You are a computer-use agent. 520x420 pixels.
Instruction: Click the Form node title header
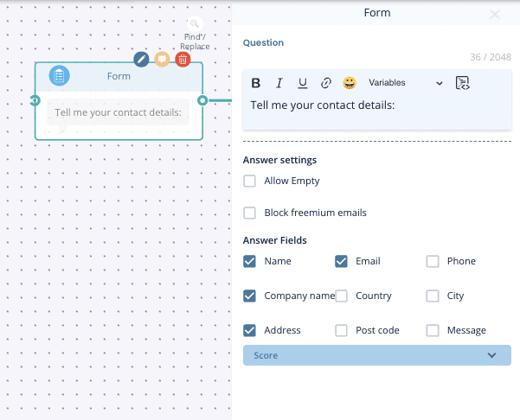pos(119,77)
